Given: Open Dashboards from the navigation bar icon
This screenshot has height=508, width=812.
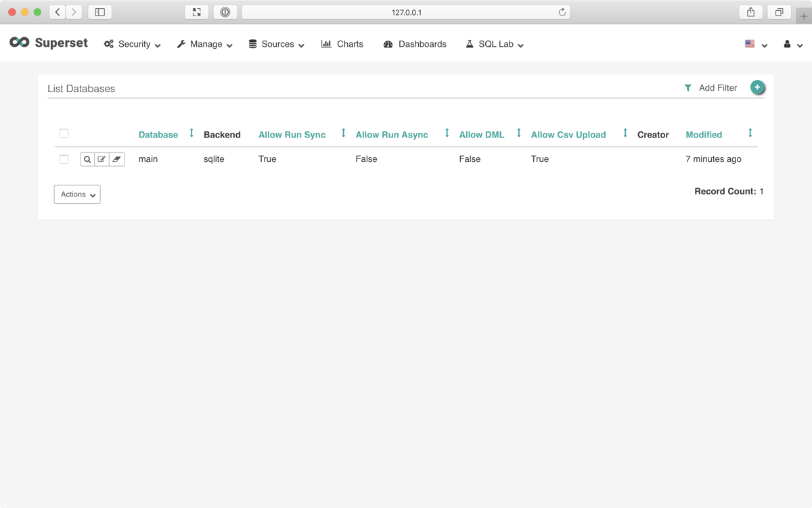Looking at the screenshot, I should click(x=388, y=43).
